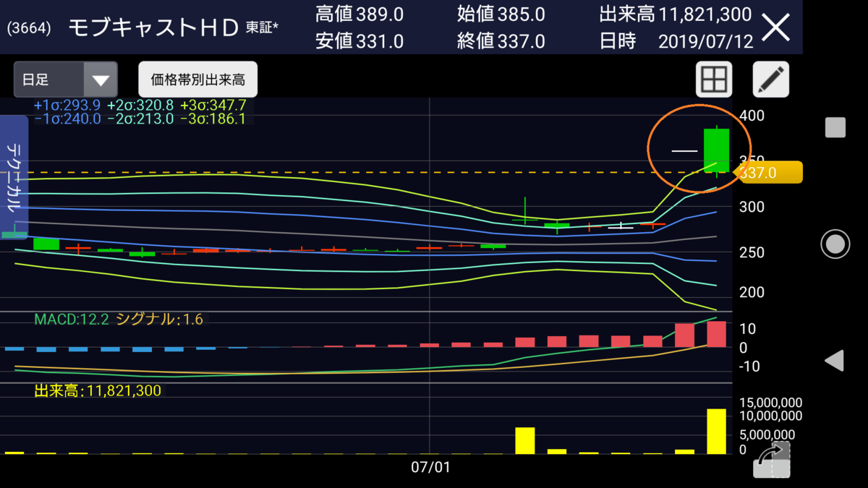
Task: Tap the シグナル:1.6 indicator label
Action: 159,319
